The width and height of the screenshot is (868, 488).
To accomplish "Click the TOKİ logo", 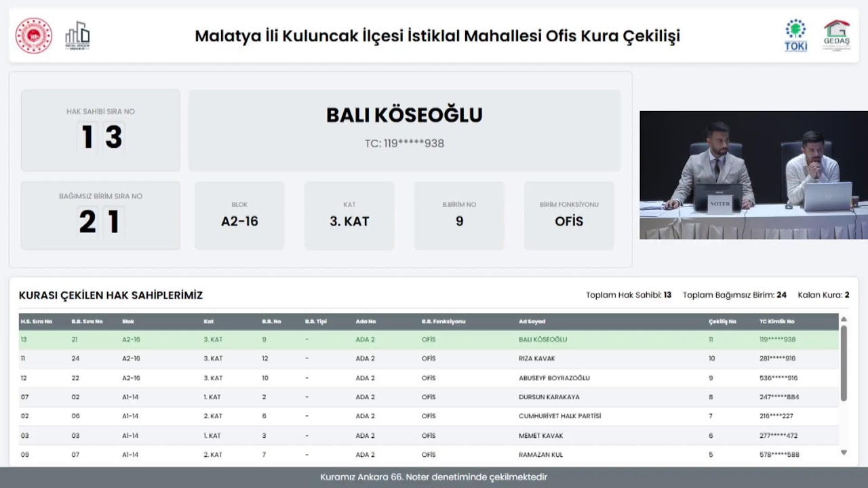I will pos(795,36).
